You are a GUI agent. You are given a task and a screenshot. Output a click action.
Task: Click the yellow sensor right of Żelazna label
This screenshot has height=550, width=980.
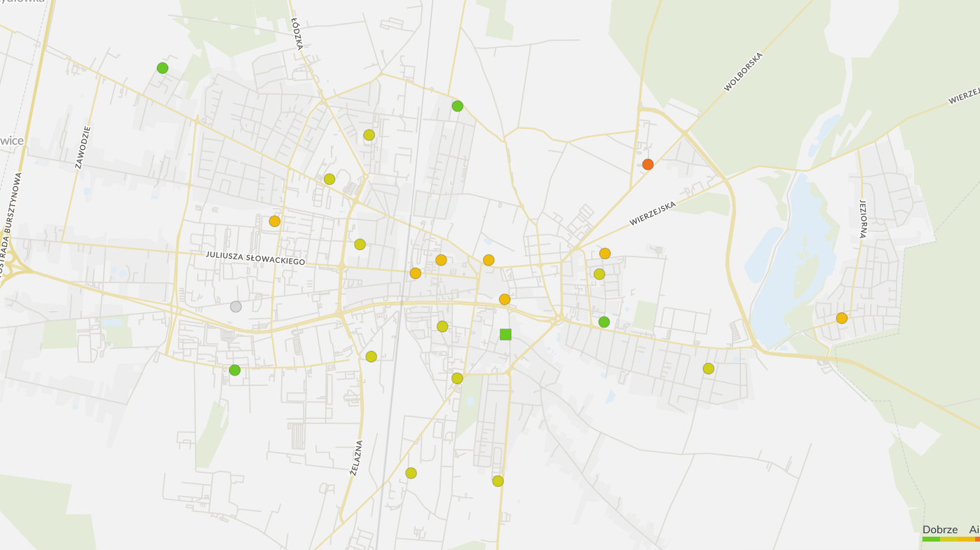(x=411, y=473)
